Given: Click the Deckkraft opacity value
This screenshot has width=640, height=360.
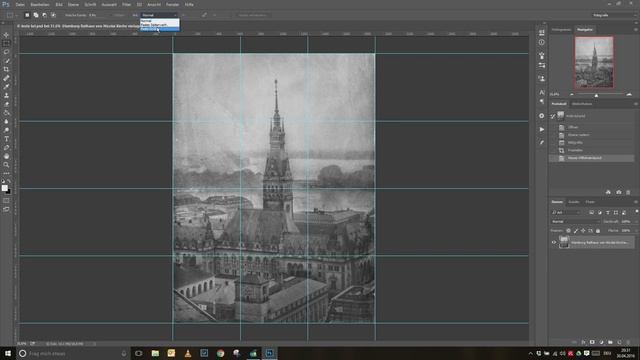Looking at the screenshot, I should pyautogui.click(x=626, y=221).
